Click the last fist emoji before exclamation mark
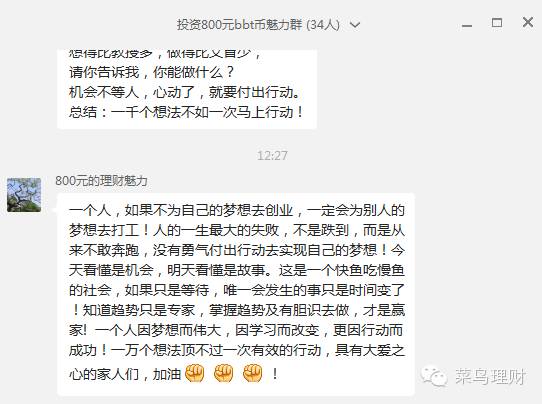The width and height of the screenshot is (542, 404). (252, 373)
